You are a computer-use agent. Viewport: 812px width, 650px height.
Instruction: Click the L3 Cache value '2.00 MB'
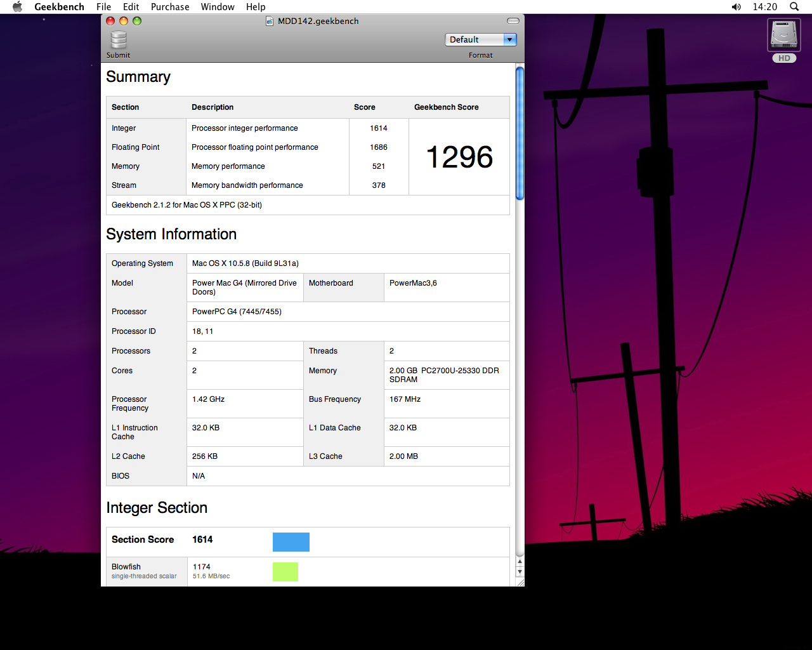[x=403, y=456]
